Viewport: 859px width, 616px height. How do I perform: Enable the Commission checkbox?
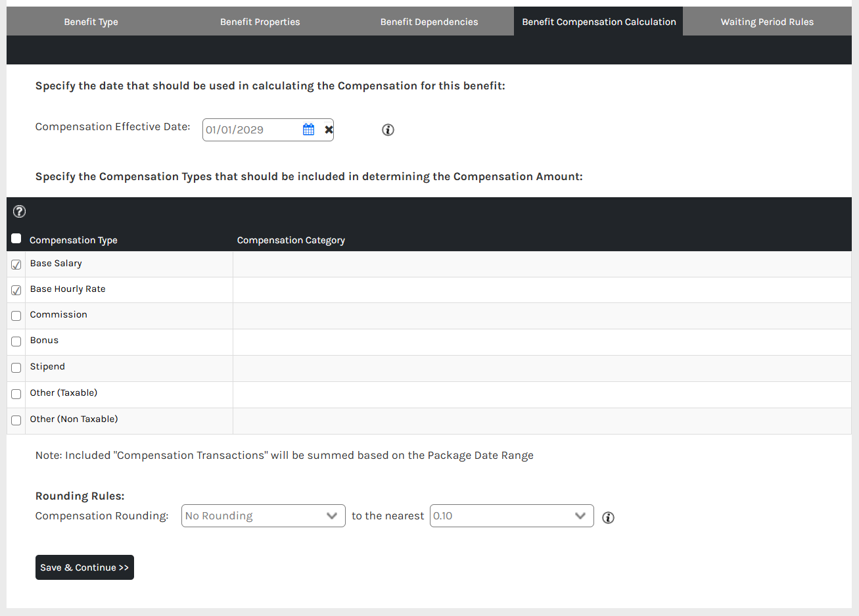16,316
